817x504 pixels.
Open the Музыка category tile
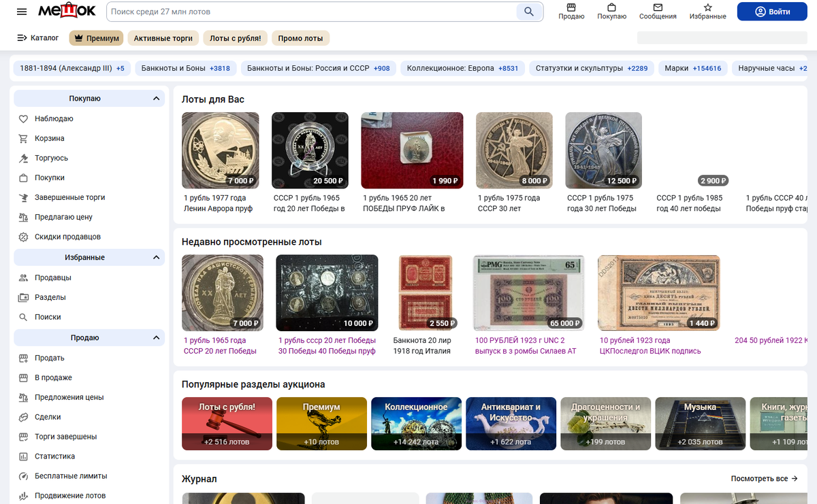coord(700,424)
